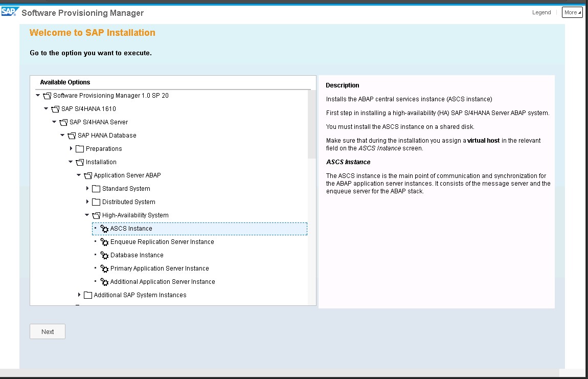Expand the Distributed System node

pyautogui.click(x=87, y=202)
